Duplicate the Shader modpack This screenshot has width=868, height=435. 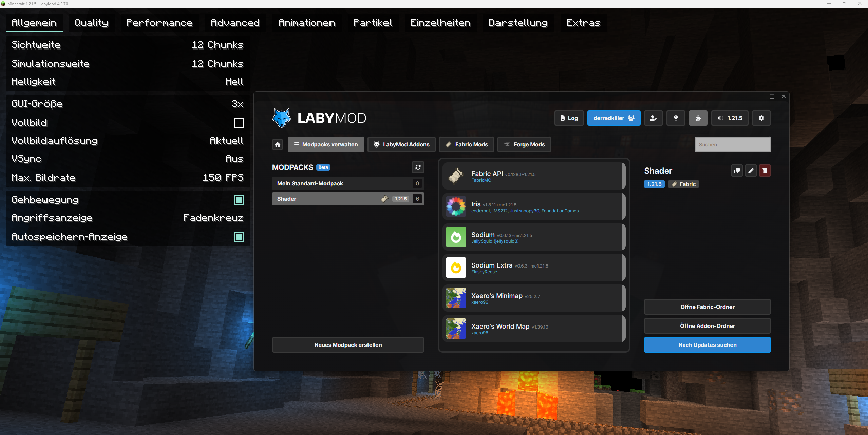click(x=737, y=171)
